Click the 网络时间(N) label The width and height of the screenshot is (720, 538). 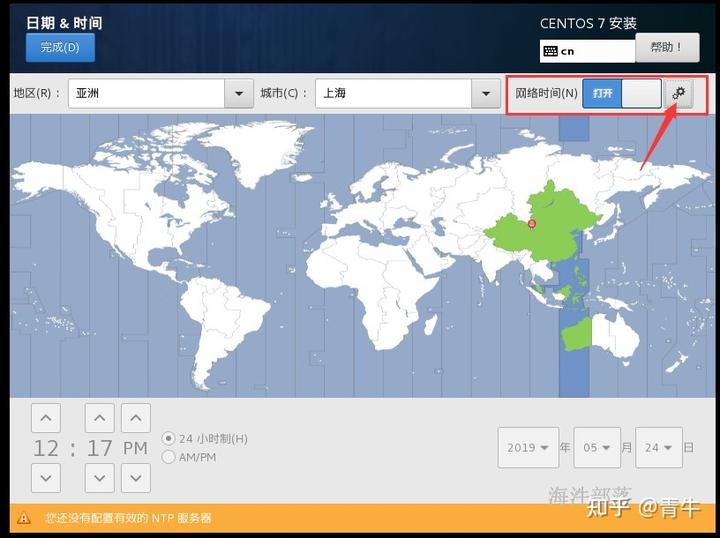point(546,93)
